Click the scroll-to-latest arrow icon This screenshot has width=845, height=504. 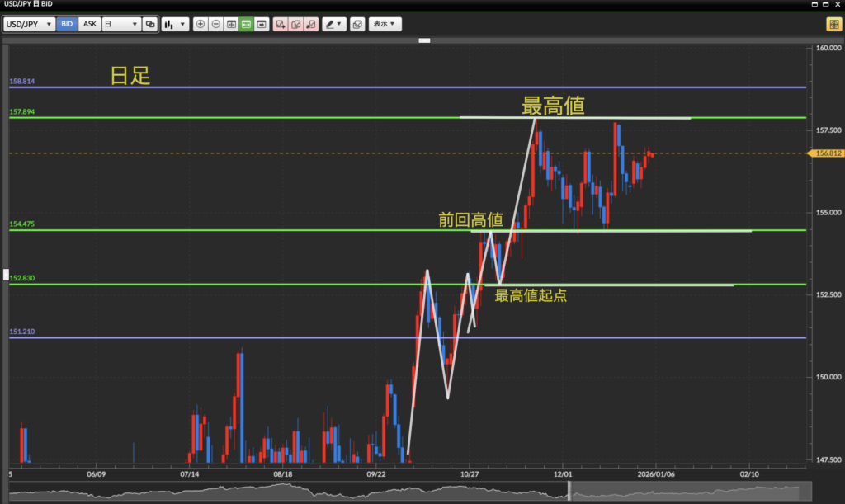(x=262, y=25)
